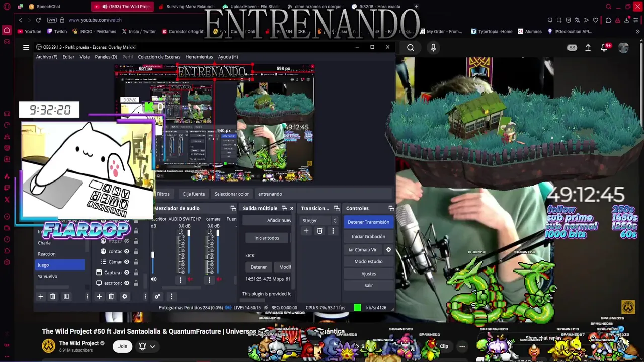644x362 pixels.
Task: Open Editar menu in OBS
Action: pos(68,57)
